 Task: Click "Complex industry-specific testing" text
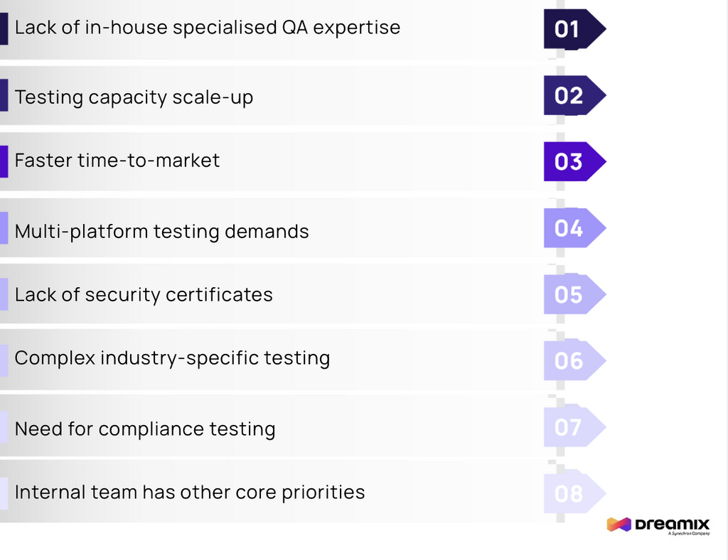click(172, 358)
